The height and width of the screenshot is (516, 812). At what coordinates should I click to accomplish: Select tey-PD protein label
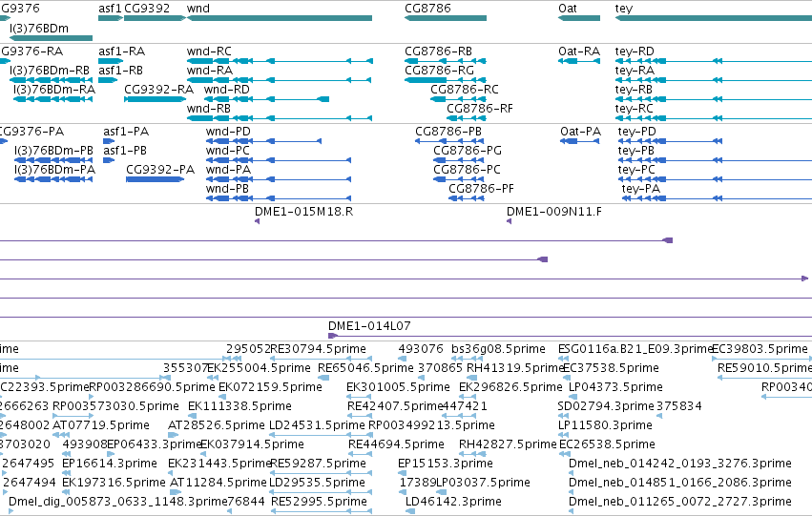coord(637,132)
